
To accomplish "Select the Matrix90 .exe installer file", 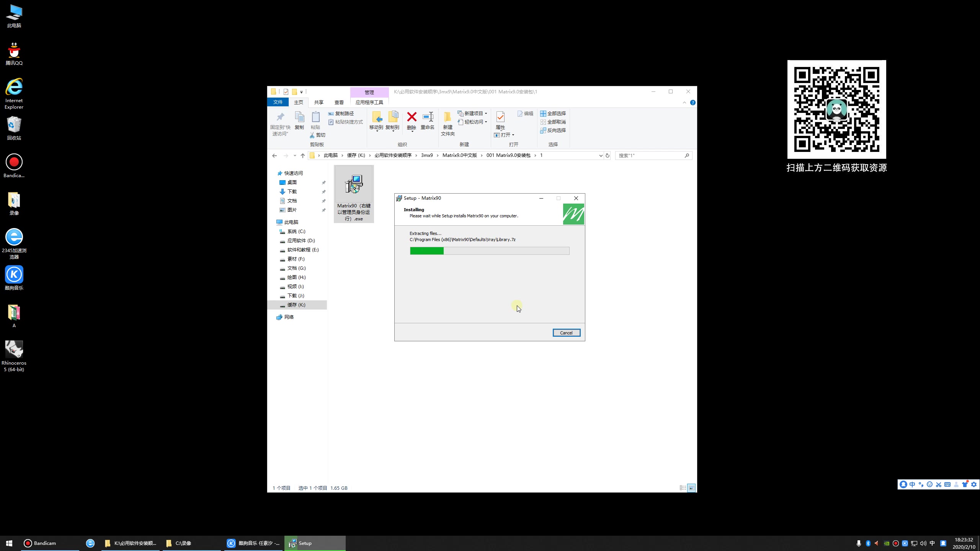I will click(354, 194).
